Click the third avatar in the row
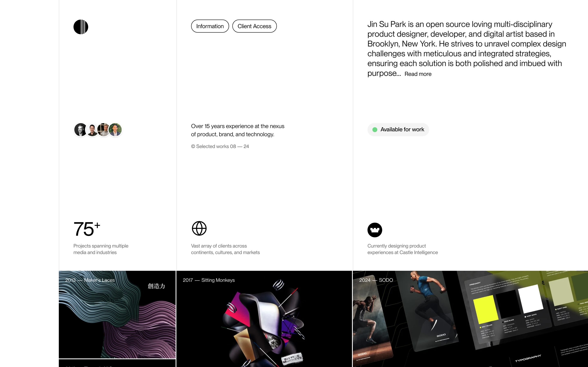Image resolution: width=588 pixels, height=367 pixels. (x=104, y=130)
